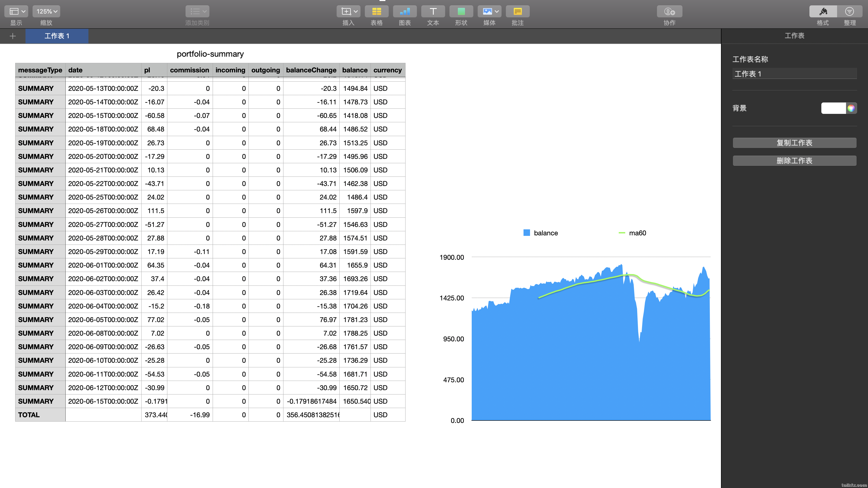868x488 pixels.
Task: Select the pl cell 373.44 in TOTAL row
Action: [x=154, y=415]
